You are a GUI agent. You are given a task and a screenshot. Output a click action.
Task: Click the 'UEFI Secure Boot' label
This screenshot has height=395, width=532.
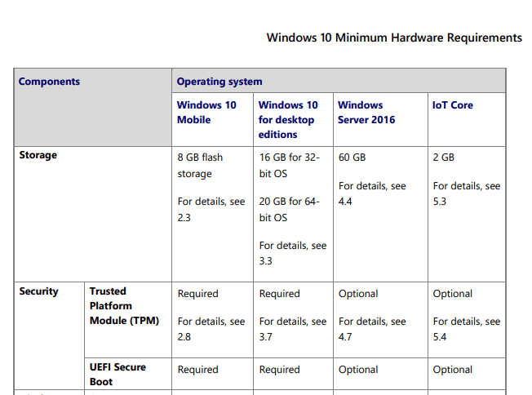pos(117,375)
